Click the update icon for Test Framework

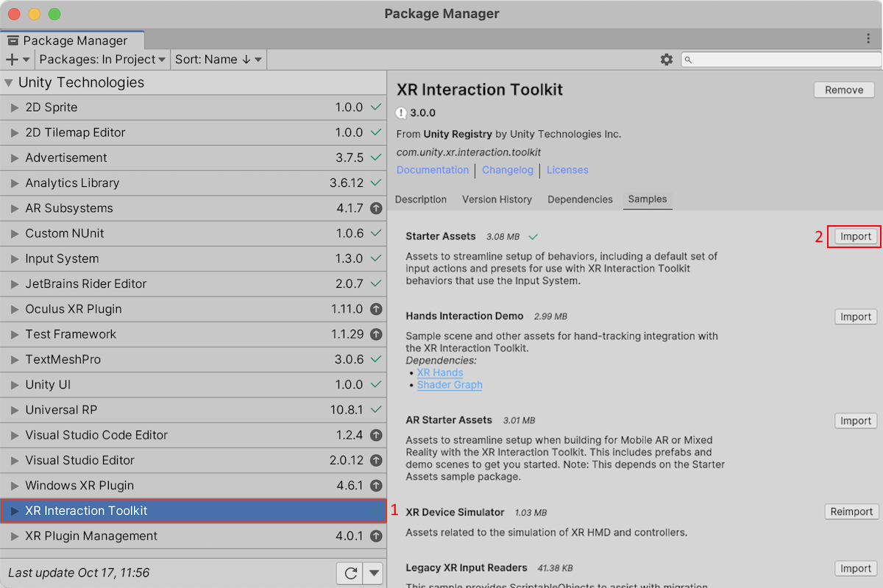(x=377, y=334)
